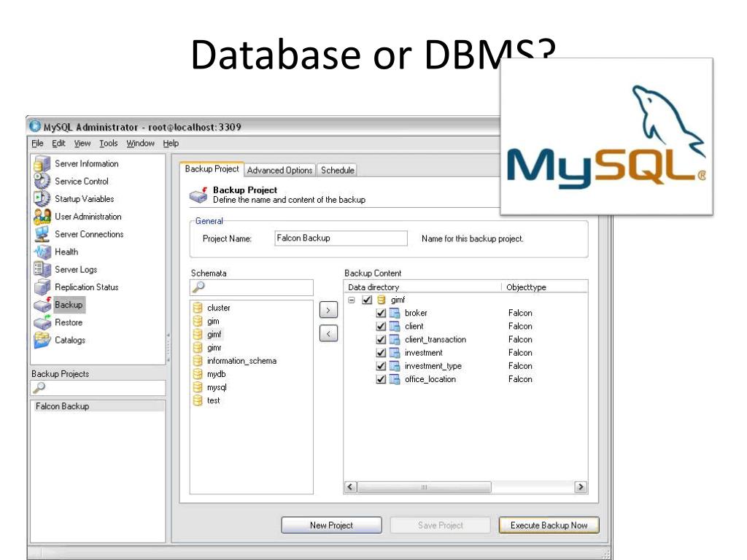Click horizontal scrollbar thumb in Backup Content

(x=424, y=487)
